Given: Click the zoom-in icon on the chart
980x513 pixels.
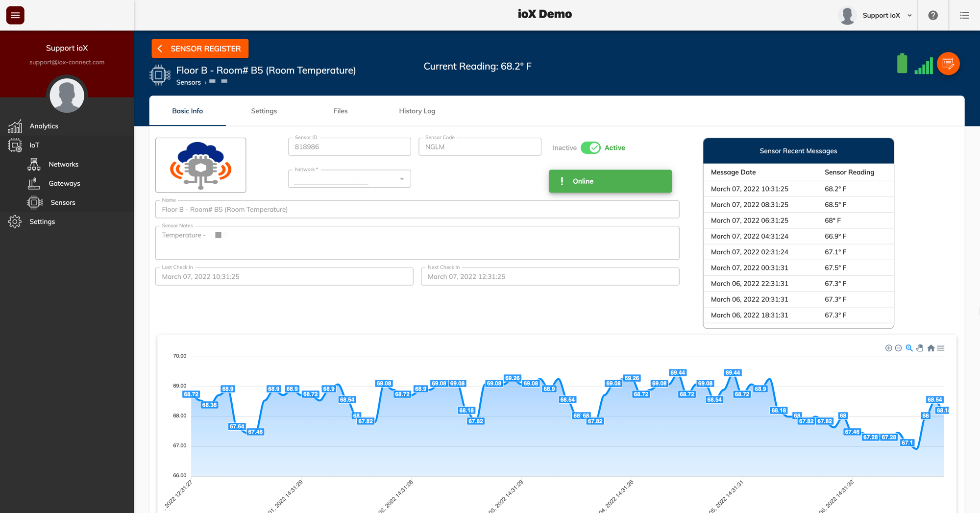Looking at the screenshot, I should tap(888, 348).
